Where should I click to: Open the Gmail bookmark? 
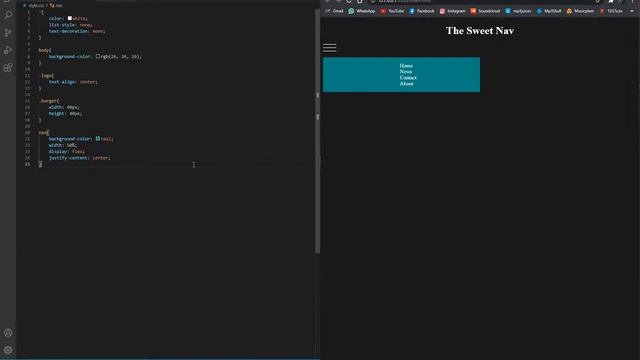(334, 11)
